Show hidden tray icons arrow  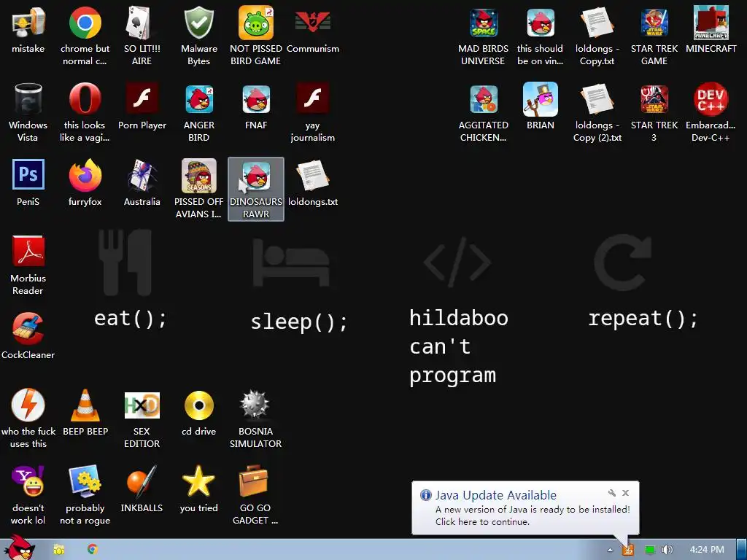pyautogui.click(x=610, y=550)
